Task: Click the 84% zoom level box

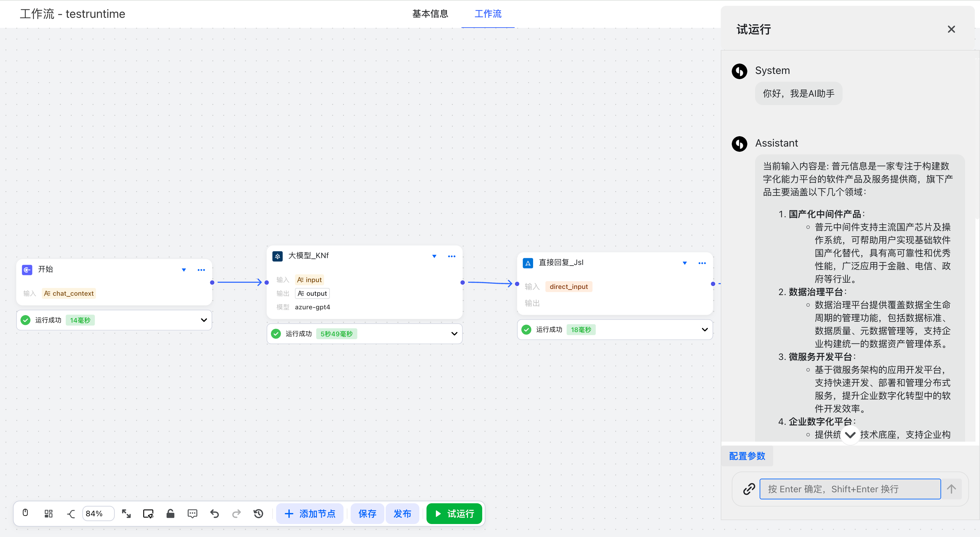Action: (98, 513)
